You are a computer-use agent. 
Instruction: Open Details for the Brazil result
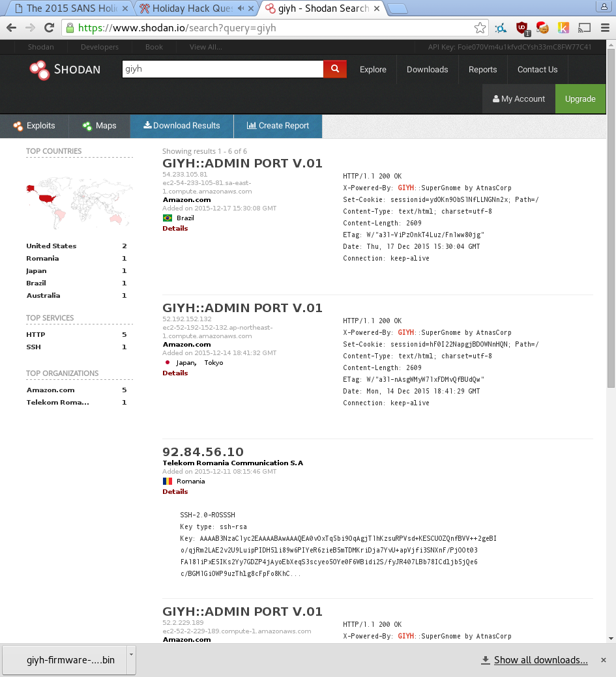(x=175, y=229)
